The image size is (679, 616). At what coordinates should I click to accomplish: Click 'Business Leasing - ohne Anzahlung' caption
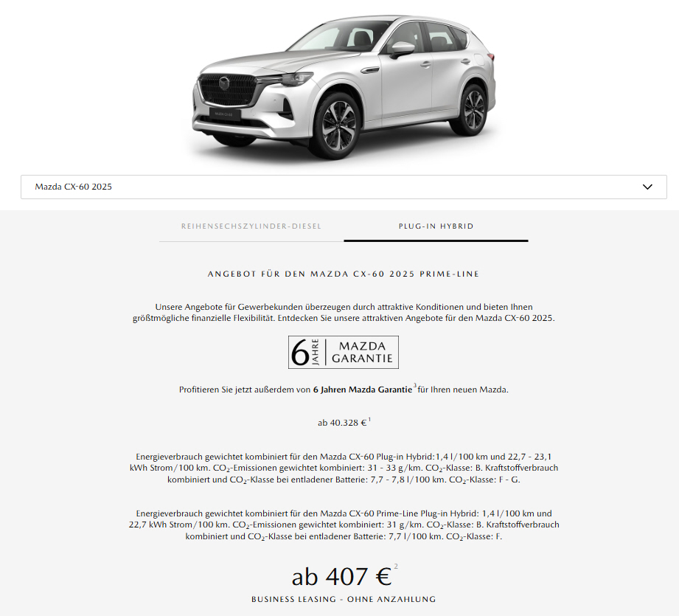pyautogui.click(x=344, y=599)
